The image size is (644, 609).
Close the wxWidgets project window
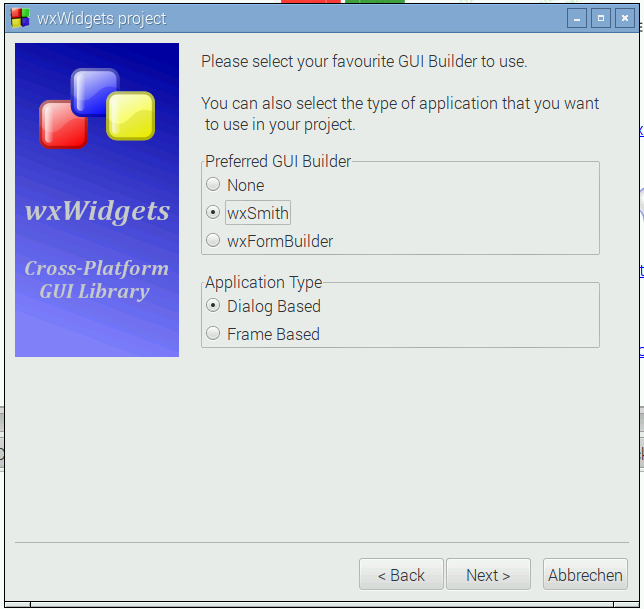625,18
